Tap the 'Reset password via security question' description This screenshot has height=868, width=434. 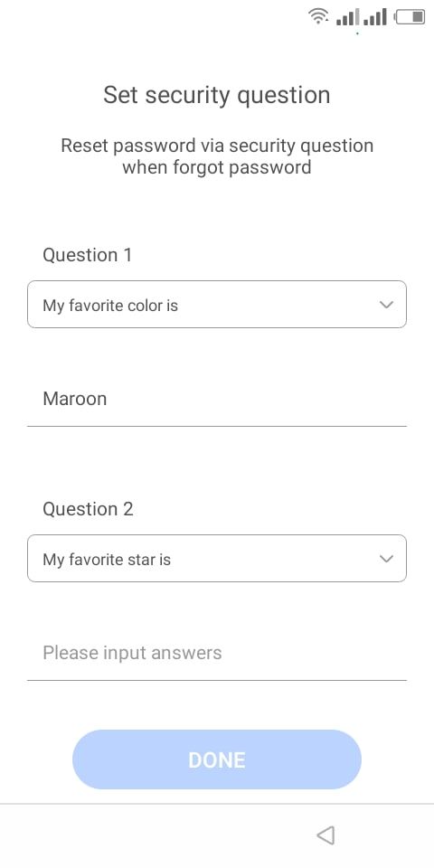(217, 156)
